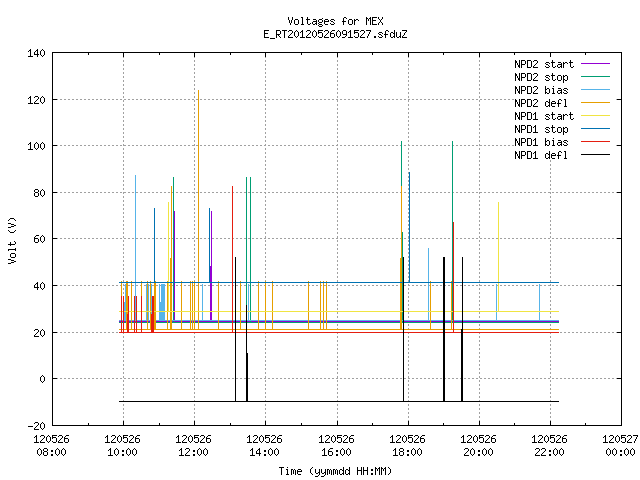
Task: Click the y-axis tick value 120
Action: 36,100
